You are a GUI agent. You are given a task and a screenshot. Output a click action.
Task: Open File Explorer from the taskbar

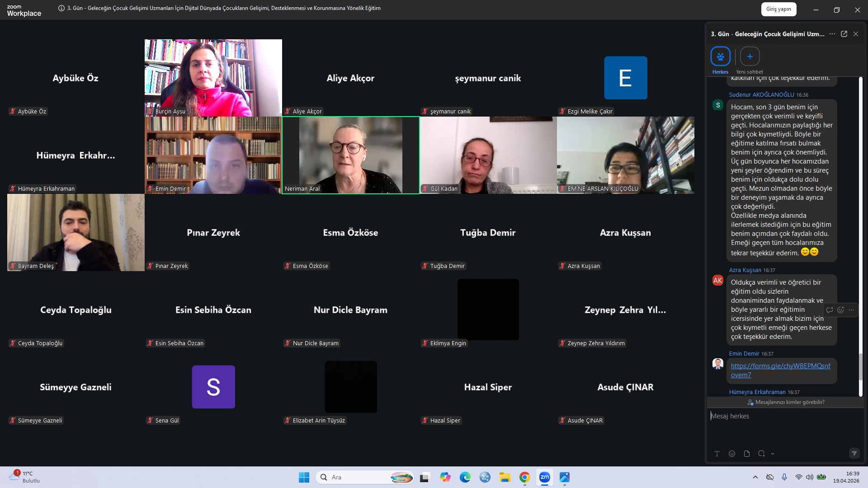[505, 477]
